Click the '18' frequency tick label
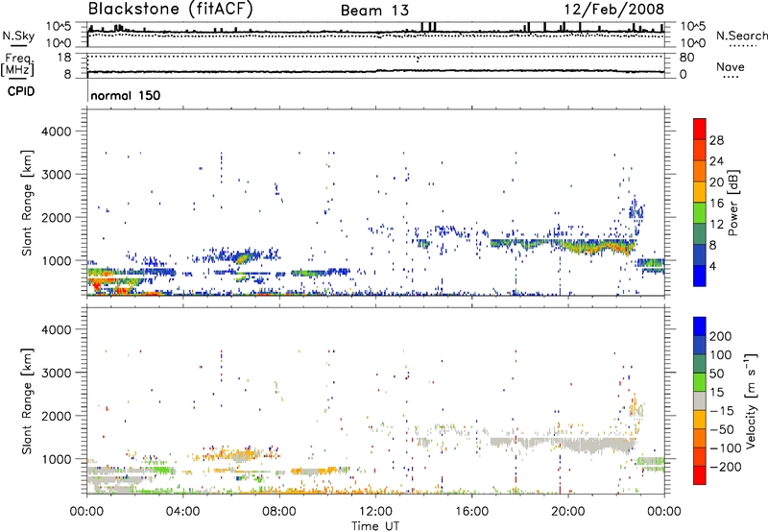Viewport: 768px width, 532px height. point(64,58)
